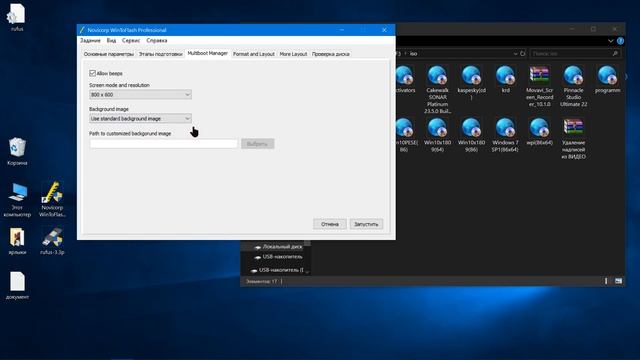Switch to Проверка диска tab

pos(331,54)
